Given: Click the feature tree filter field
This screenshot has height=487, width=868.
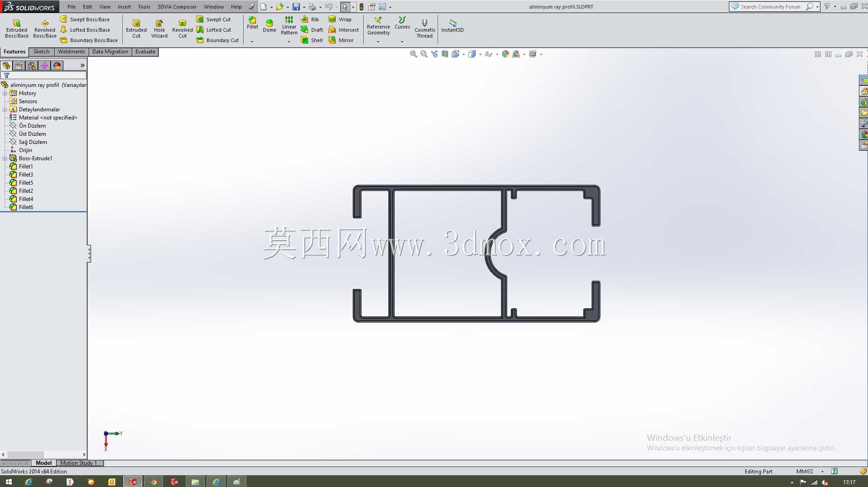Looking at the screenshot, I should 43,76.
